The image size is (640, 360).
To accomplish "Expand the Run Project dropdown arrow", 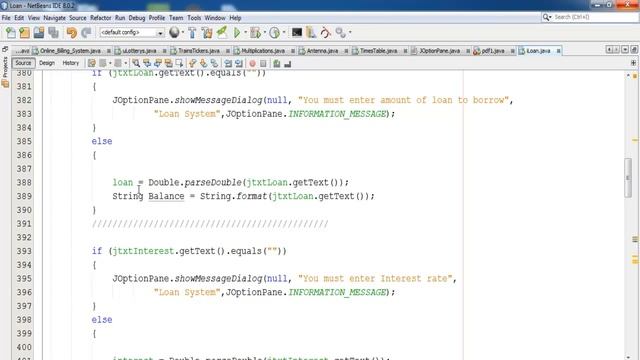I will (245, 32).
